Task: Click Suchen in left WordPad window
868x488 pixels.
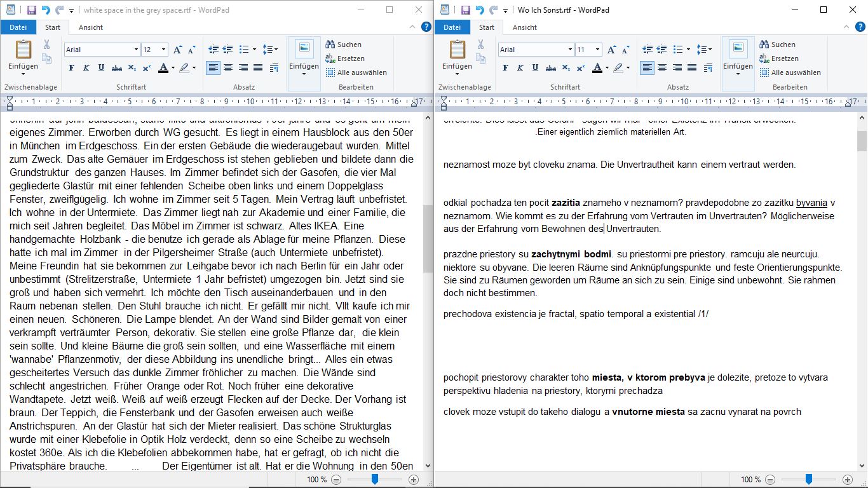Action: 344,44
